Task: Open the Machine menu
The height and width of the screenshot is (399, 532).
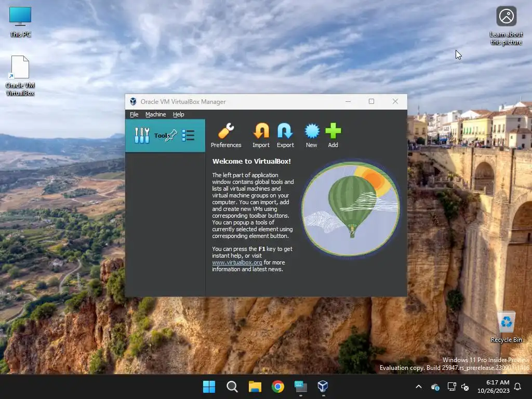Action: click(x=156, y=114)
